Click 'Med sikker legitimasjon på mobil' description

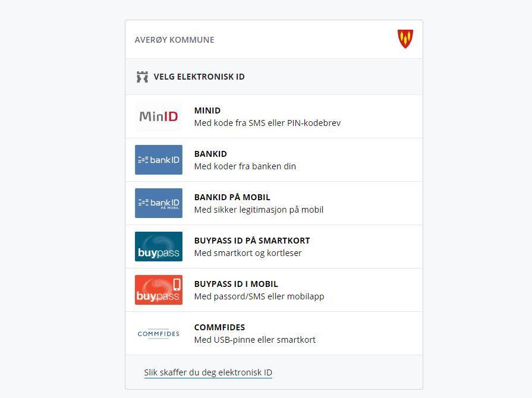pos(259,210)
